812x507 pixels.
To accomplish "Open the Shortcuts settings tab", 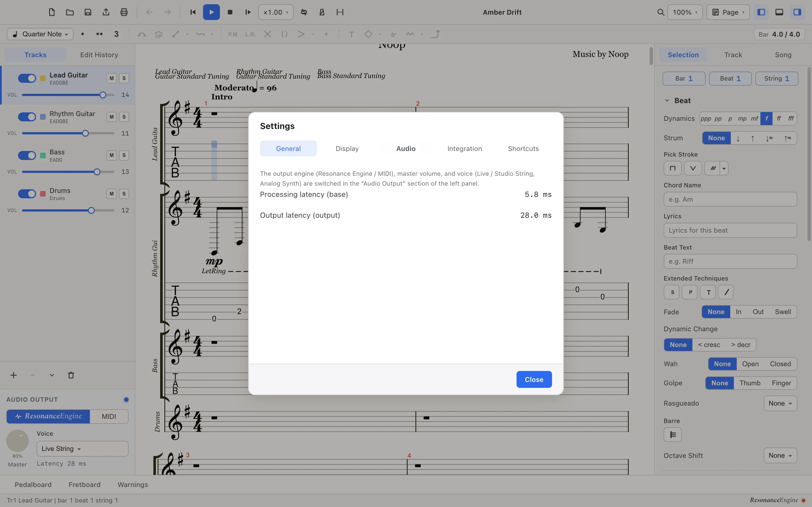I will point(523,148).
